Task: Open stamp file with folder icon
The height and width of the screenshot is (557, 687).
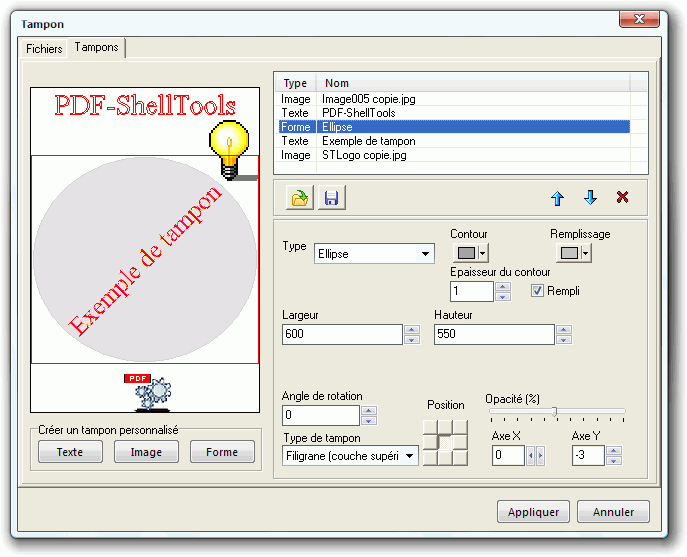Action: click(300, 198)
